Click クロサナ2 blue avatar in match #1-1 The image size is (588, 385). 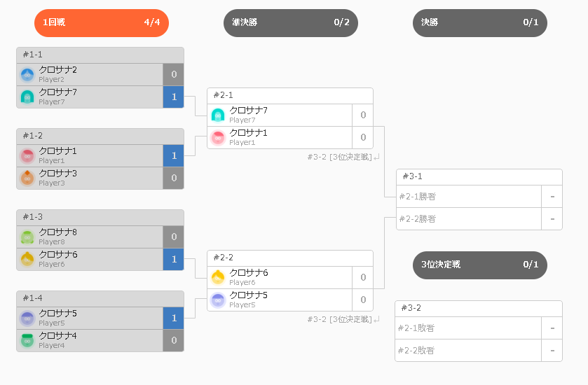[x=27, y=74]
